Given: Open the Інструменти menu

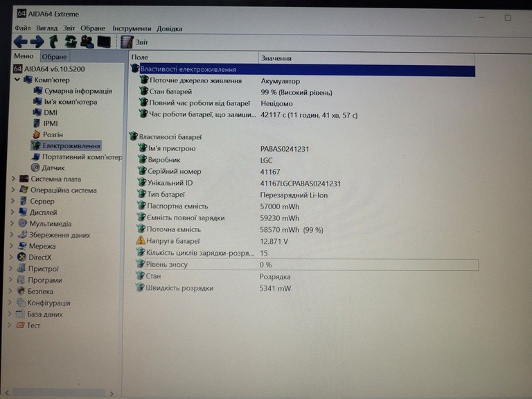Looking at the screenshot, I should (x=132, y=28).
